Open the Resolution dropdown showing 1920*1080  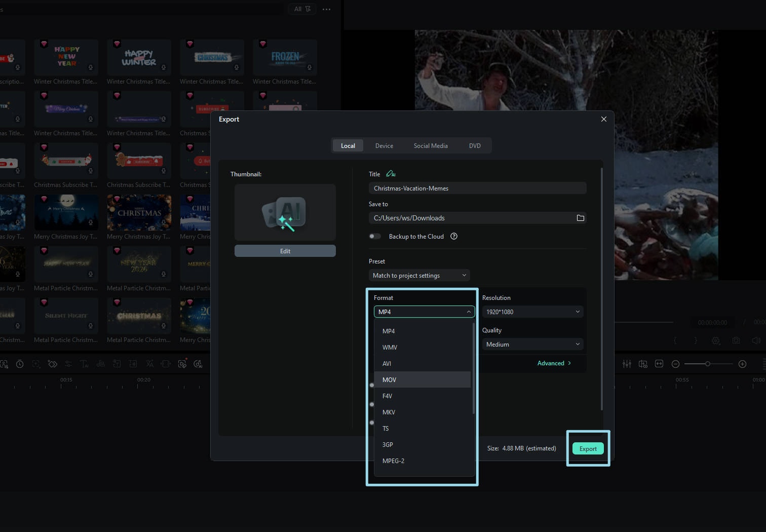532,312
